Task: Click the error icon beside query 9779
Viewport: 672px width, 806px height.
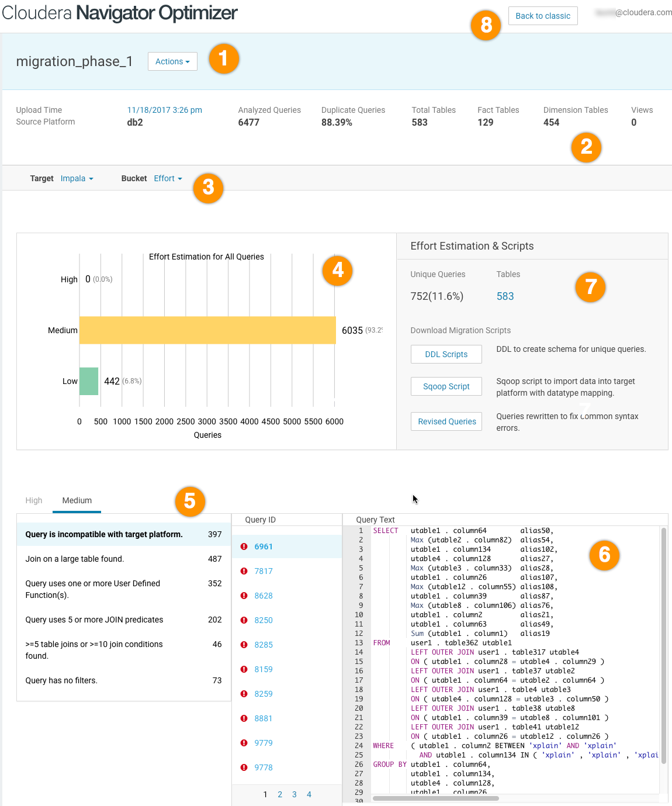Action: click(244, 743)
